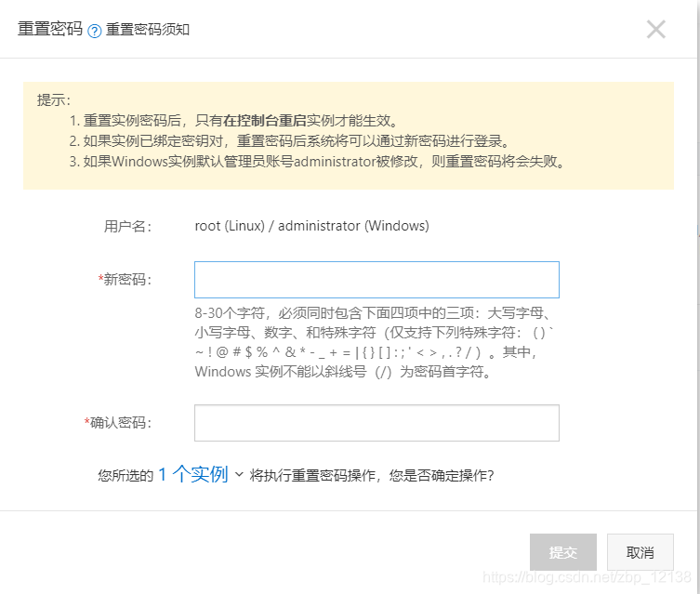Click tip 3 about Windows administrator account

tap(318, 161)
